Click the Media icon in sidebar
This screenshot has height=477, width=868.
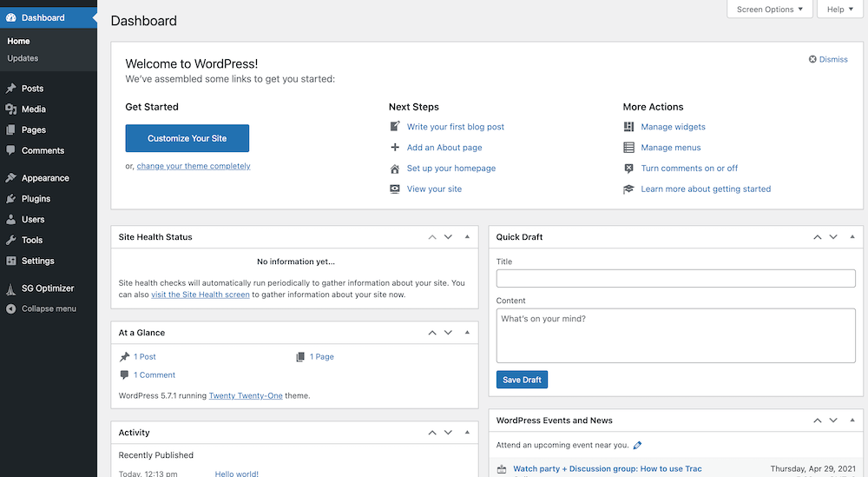(10, 109)
